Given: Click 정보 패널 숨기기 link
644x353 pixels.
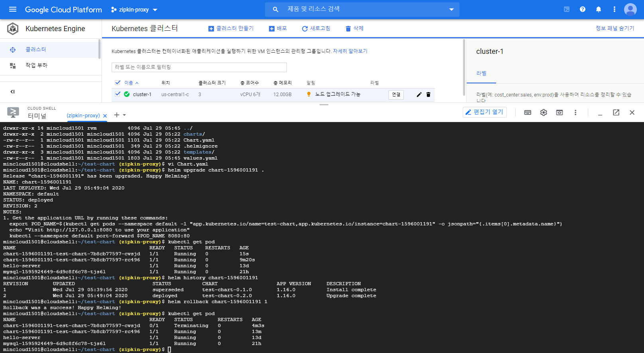Looking at the screenshot, I should pyautogui.click(x=615, y=28).
